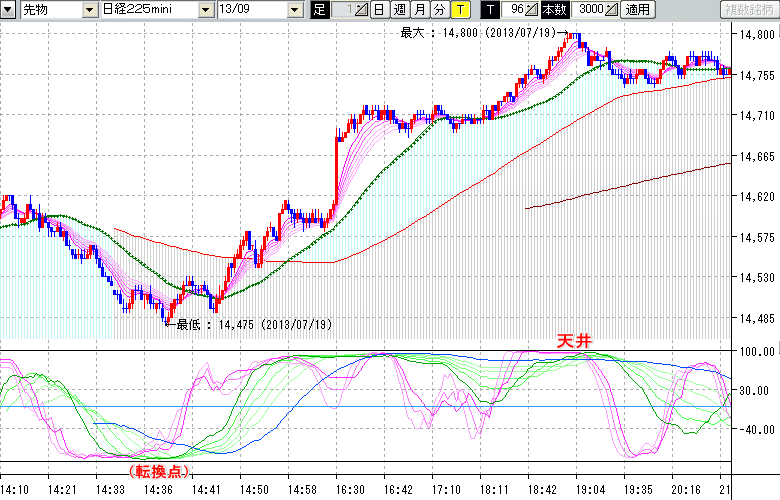780x500 pixels.
Task: Select the 日 daily timeframe button
Action: pyautogui.click(x=377, y=10)
